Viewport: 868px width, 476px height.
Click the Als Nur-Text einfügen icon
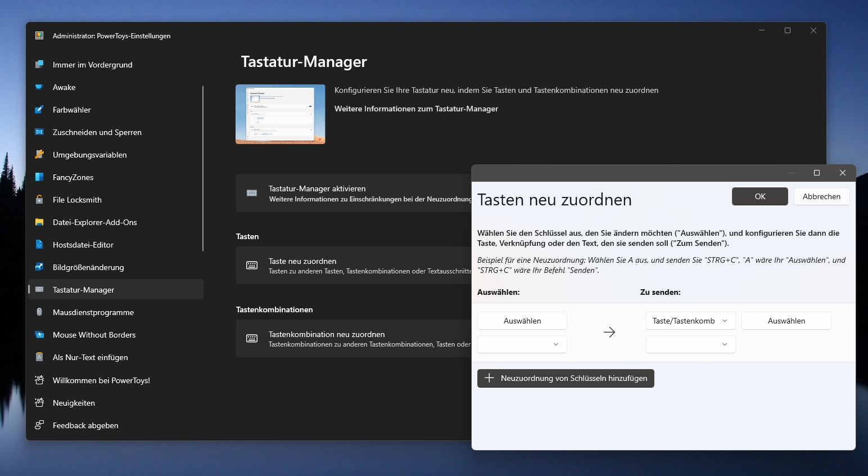coord(39,357)
